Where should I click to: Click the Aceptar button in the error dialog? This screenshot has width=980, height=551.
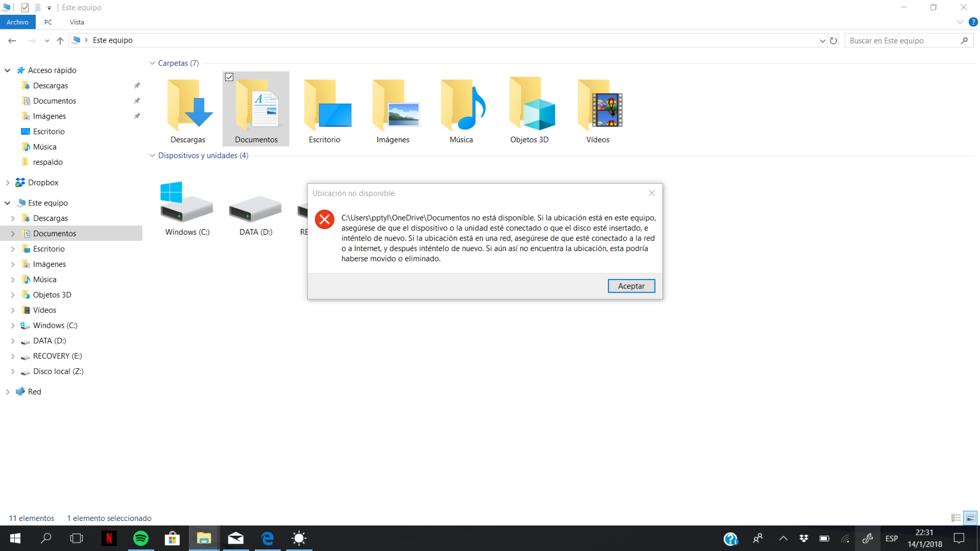coord(631,286)
